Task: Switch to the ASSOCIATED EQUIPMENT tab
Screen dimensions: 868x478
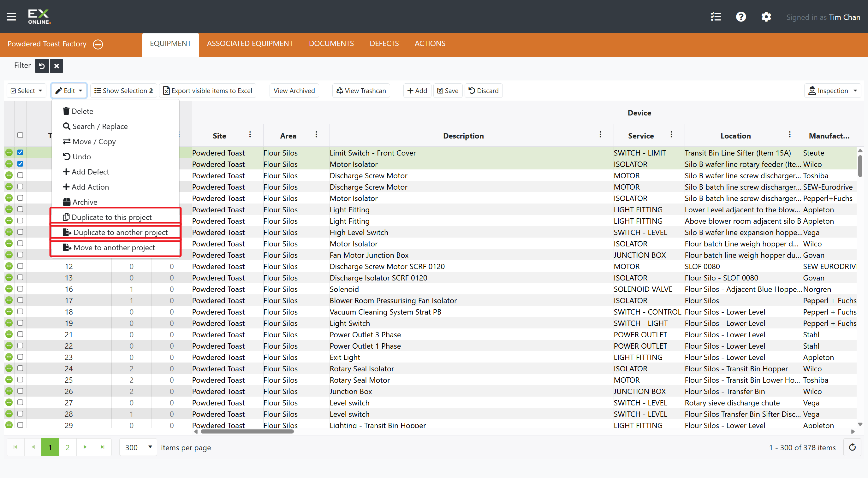Action: pyautogui.click(x=250, y=44)
